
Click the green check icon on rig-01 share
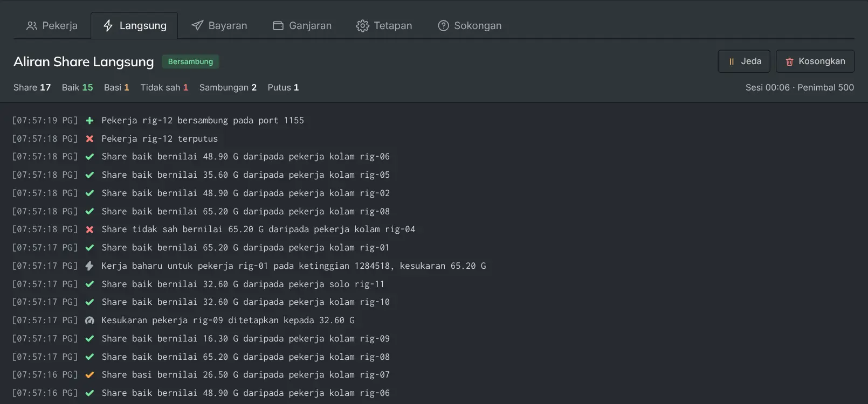point(89,248)
